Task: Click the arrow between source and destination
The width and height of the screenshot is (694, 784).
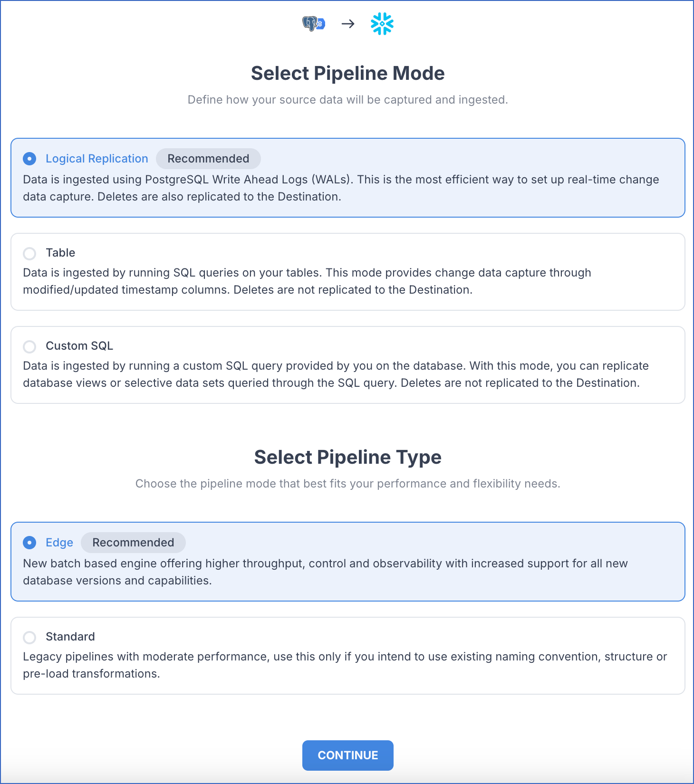Action: pyautogui.click(x=348, y=24)
